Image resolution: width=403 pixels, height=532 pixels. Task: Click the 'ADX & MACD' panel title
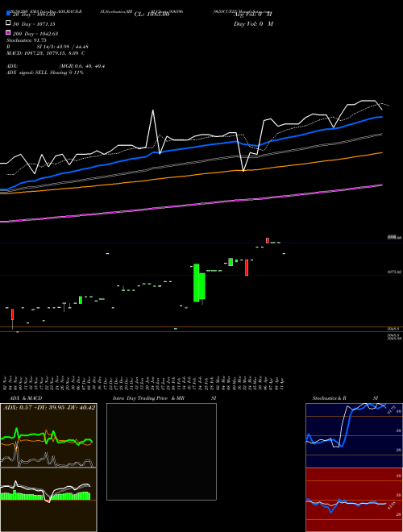(26, 398)
